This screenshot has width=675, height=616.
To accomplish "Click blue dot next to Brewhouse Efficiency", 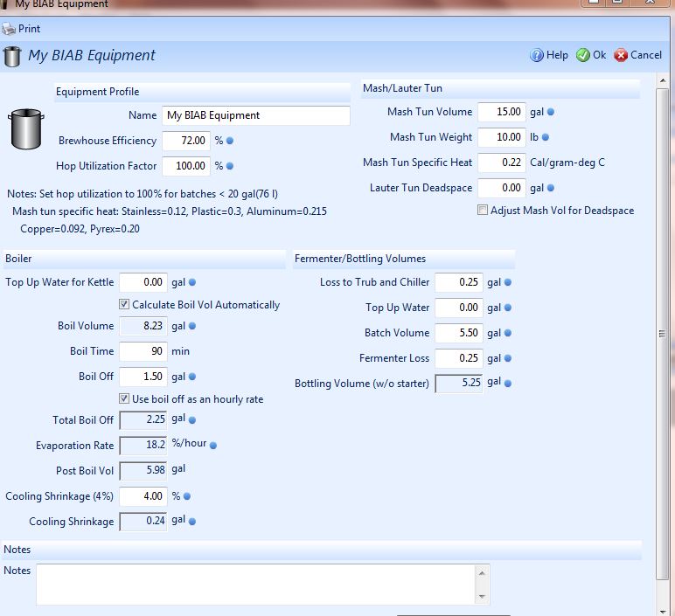I will 230,141.
